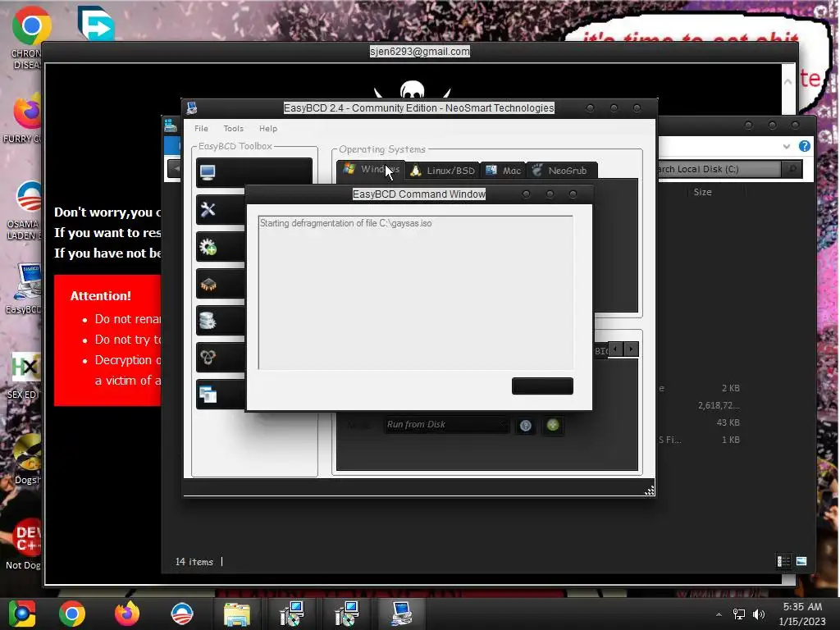The width and height of the screenshot is (840, 630).
Task: Open the volume speaker tray icon
Action: [759, 614]
